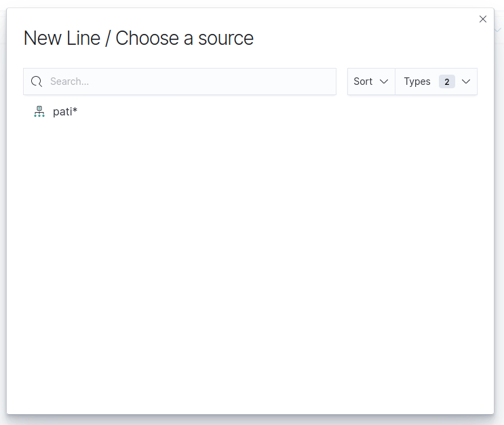Viewport: 504px width, 425px height.
Task: Click the Types count badge showing 2
Action: tap(447, 81)
